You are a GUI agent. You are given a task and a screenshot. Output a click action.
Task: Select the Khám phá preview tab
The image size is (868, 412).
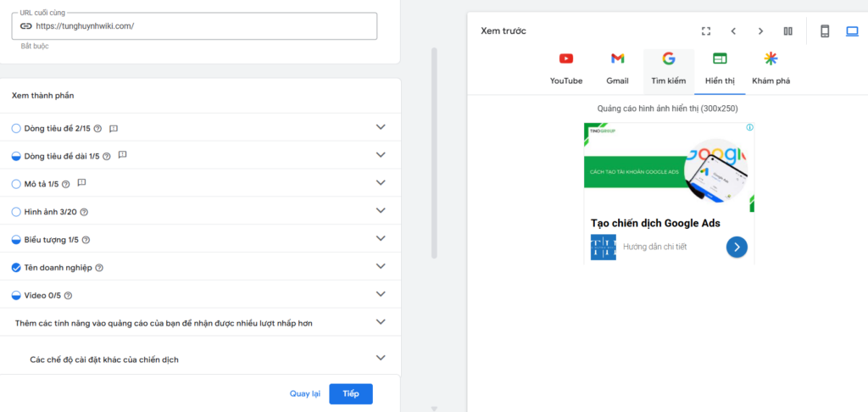[771, 71]
